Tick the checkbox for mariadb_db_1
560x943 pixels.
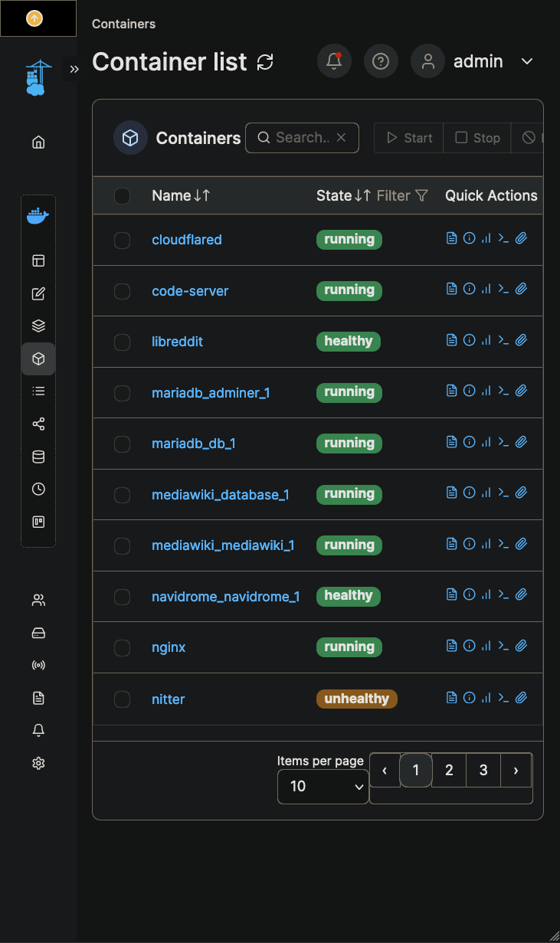pos(122,444)
